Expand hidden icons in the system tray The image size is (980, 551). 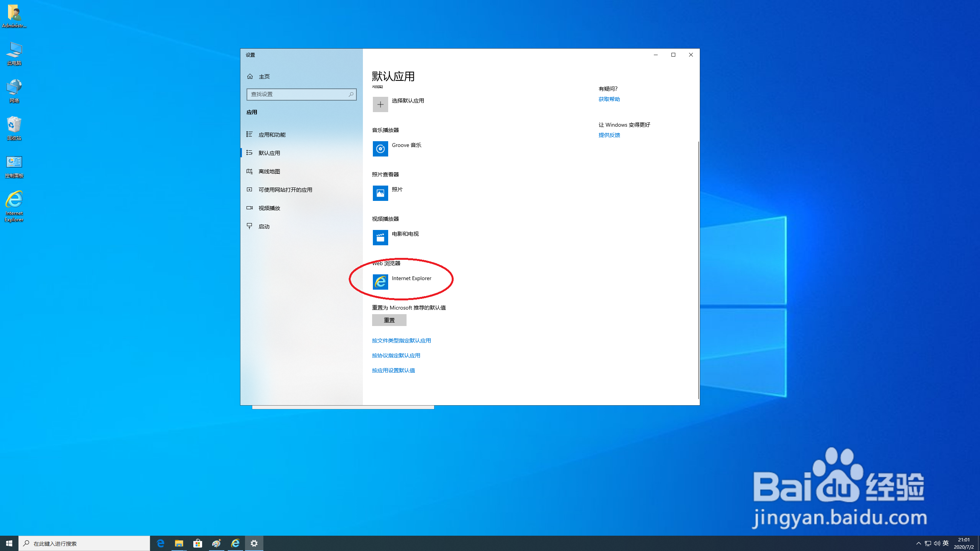[x=919, y=543]
